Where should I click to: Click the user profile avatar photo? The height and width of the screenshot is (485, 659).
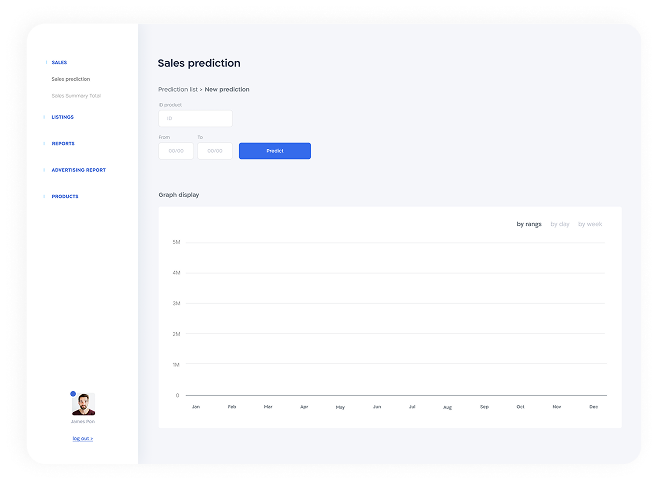[83, 404]
